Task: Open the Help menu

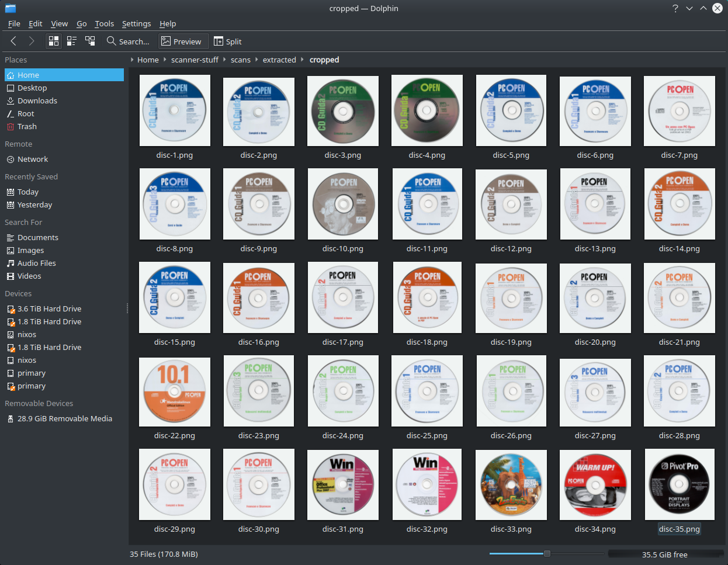Action: click(168, 23)
